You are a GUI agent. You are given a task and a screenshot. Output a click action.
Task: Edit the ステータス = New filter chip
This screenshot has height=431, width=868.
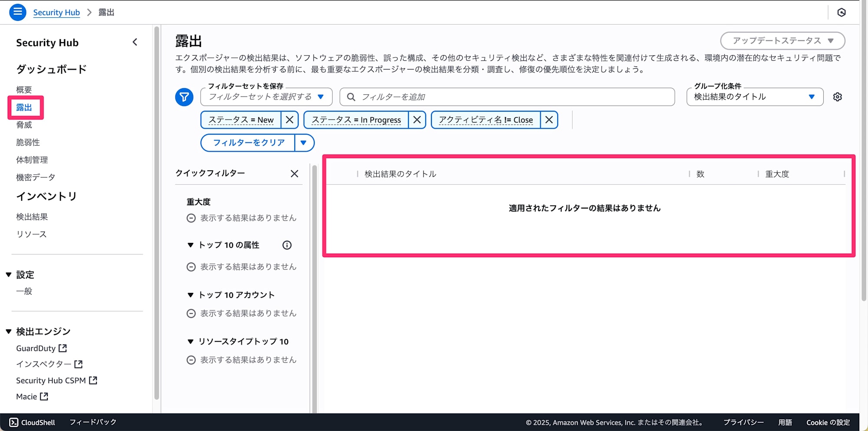(241, 119)
